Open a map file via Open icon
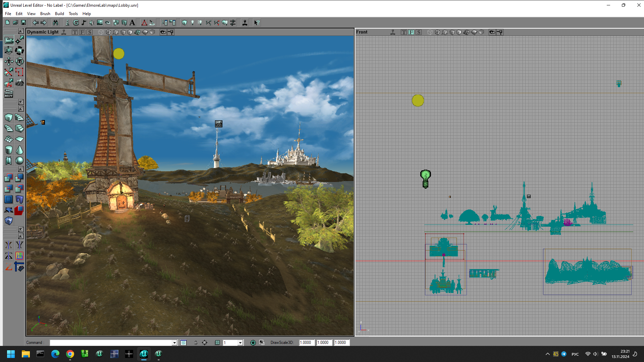This screenshot has width=644, height=362. (15, 22)
